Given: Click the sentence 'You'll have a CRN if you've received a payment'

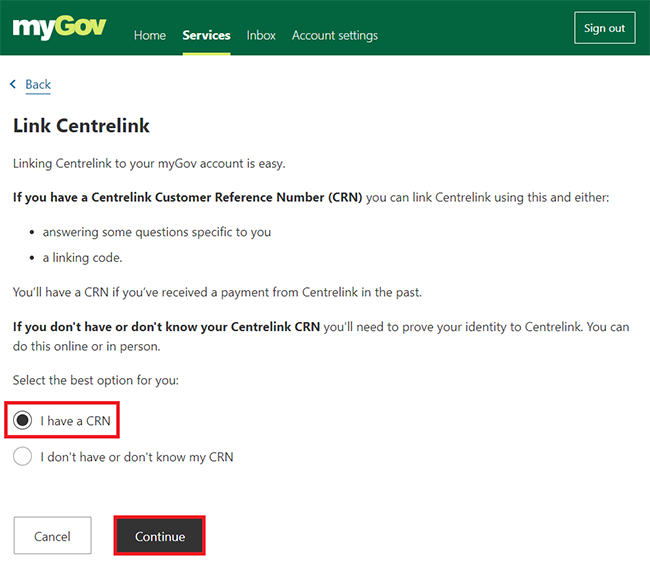Looking at the screenshot, I should [x=217, y=292].
